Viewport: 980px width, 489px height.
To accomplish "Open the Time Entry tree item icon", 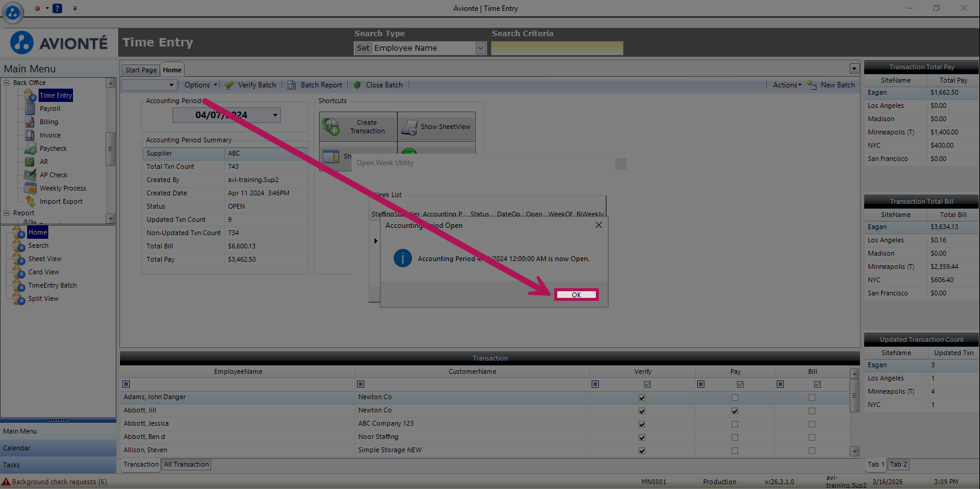I will (x=30, y=95).
